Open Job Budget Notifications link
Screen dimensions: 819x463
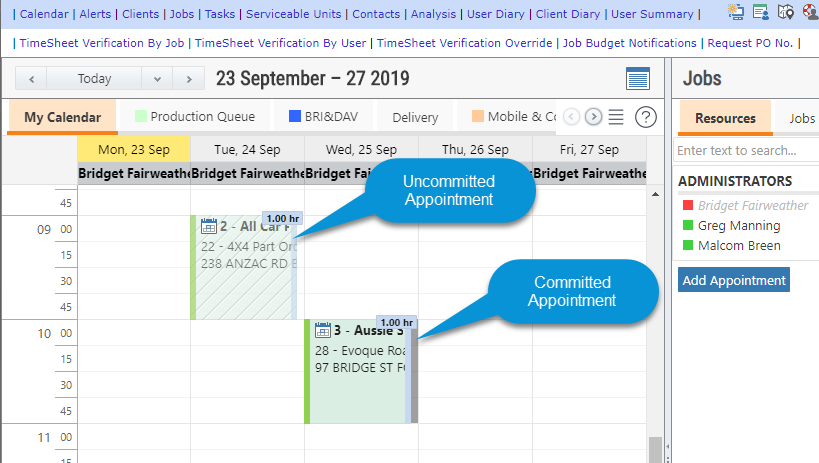[629, 43]
